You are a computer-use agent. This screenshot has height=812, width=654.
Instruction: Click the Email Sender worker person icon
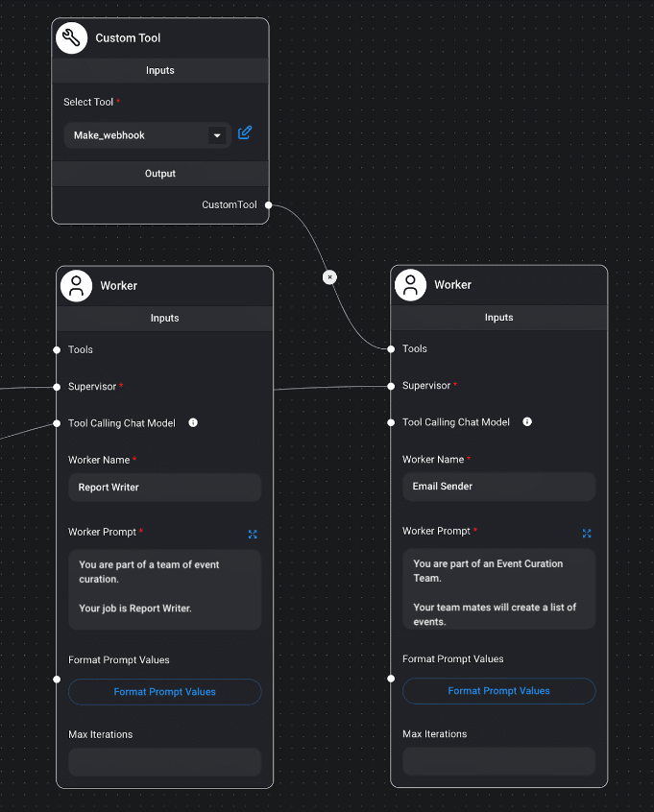coord(410,285)
